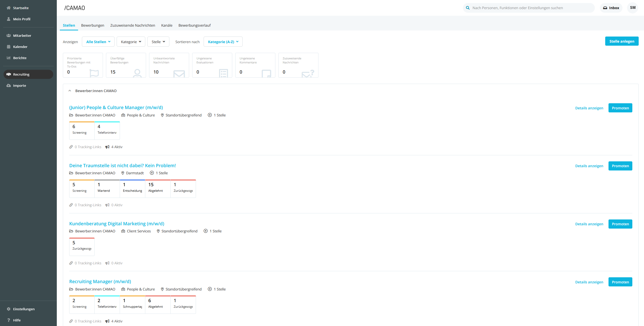Show details for Kundenberatung Digital Marketing
The image size is (644, 326).
point(589,224)
